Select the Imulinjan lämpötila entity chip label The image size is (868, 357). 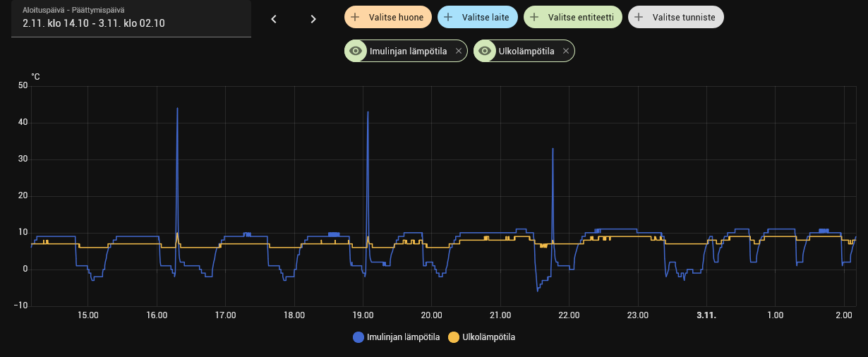[408, 51]
